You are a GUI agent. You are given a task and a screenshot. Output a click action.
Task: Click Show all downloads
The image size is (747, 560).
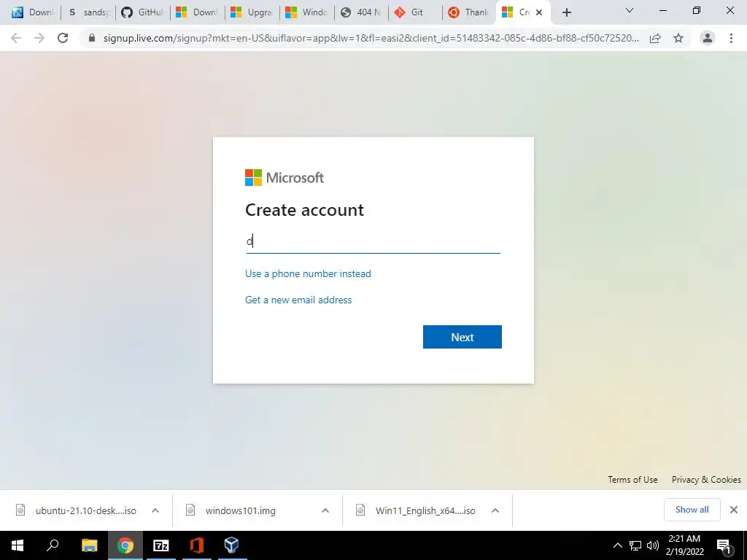click(692, 510)
